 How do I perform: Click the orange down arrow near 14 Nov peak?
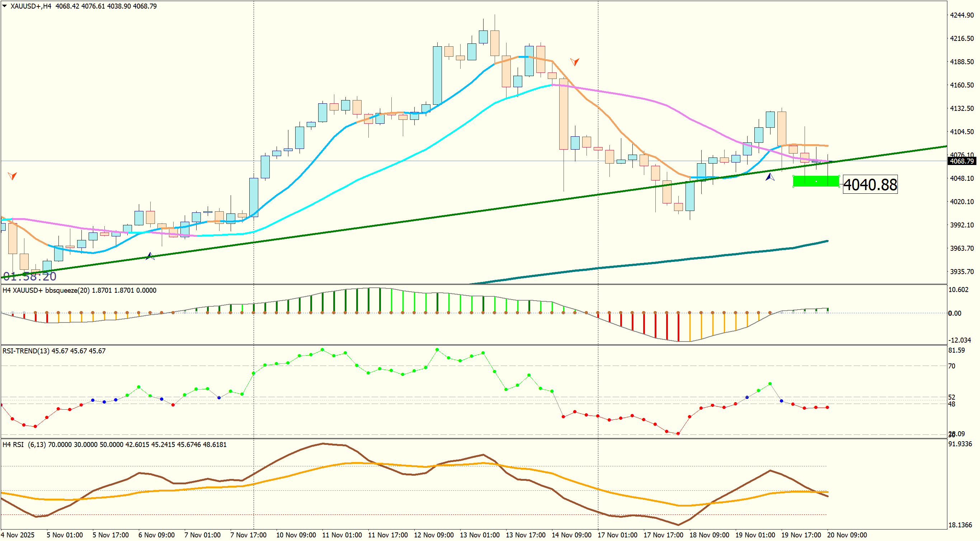(574, 62)
